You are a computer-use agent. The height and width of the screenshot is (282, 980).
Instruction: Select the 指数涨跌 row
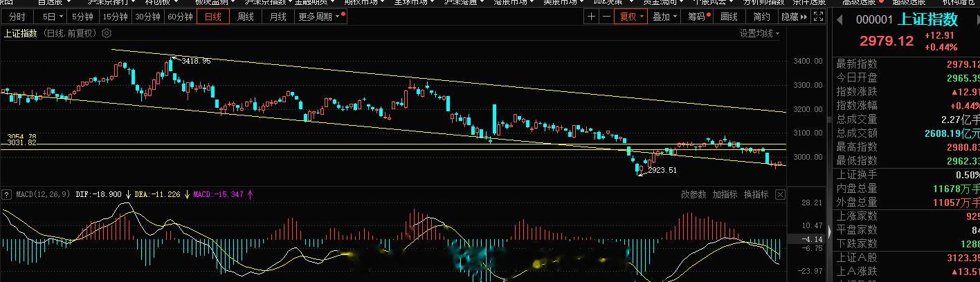tap(907, 92)
